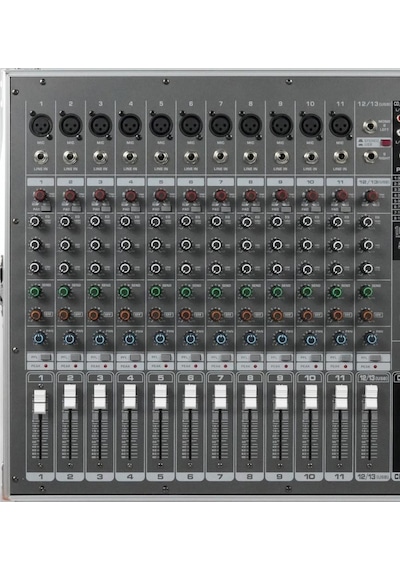The image size is (400, 570).
Task: Click the red gain knob on channel 12/13
Action: tap(371, 196)
